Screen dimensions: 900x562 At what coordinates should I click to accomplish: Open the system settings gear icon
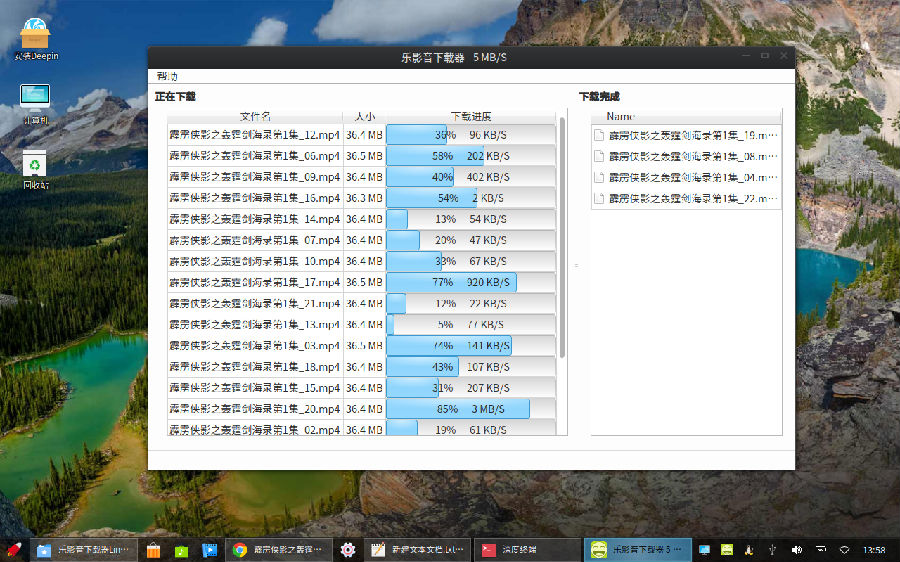[x=348, y=550]
